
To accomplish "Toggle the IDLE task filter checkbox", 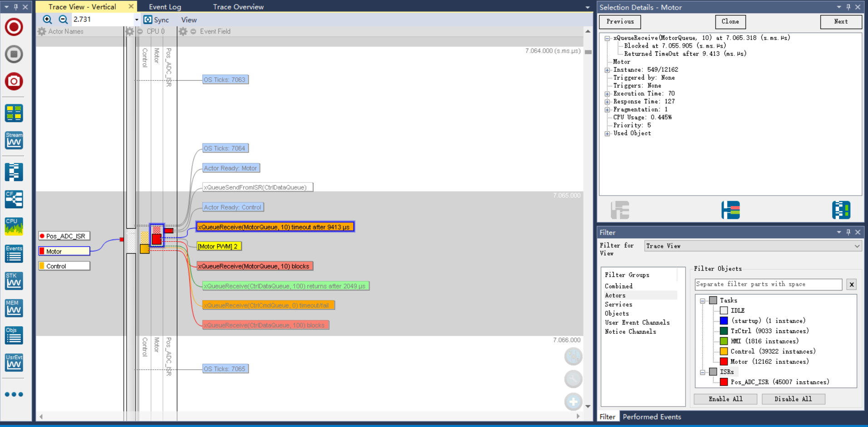I will click(724, 310).
